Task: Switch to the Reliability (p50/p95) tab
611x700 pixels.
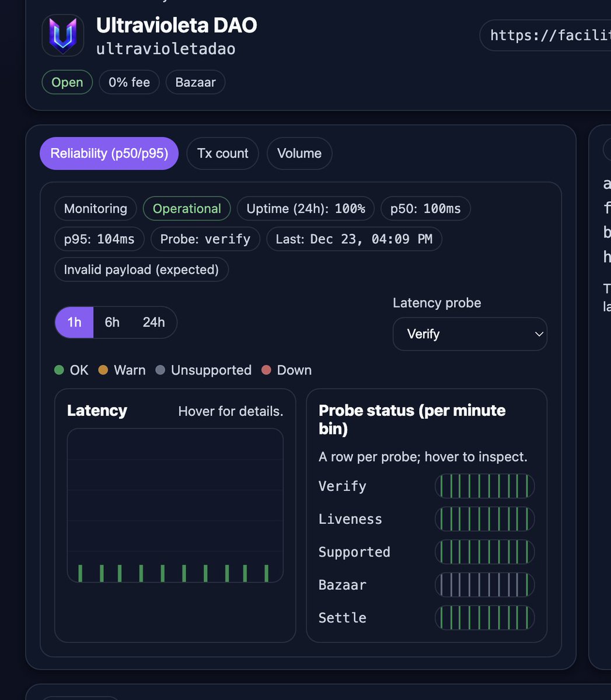Action: pyautogui.click(x=109, y=153)
